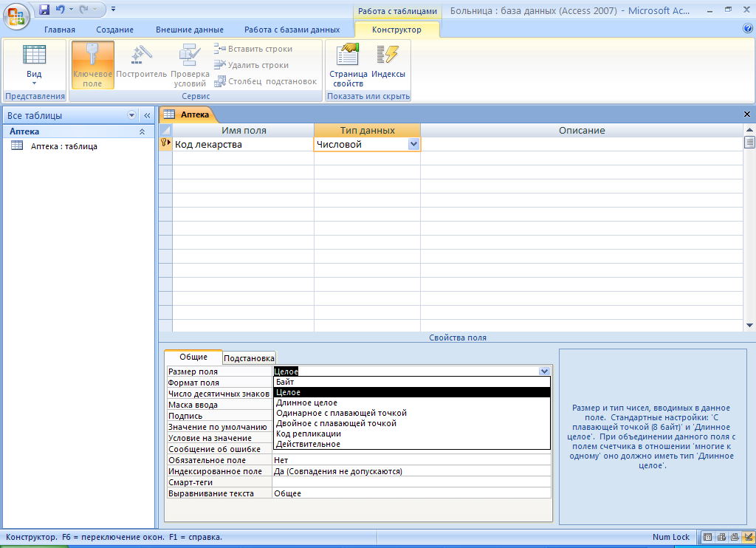The height and width of the screenshot is (548, 756).
Task: Collapse the navigation pane with chevrons
Action: point(147,115)
